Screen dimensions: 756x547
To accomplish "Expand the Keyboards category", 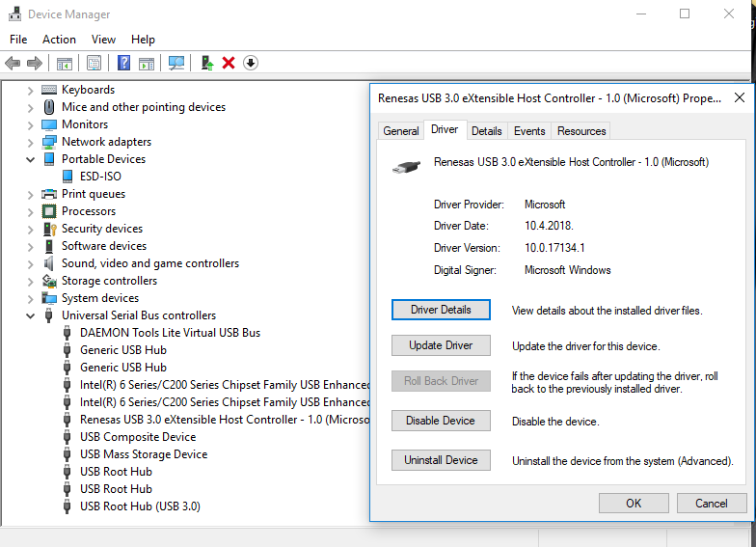I will coord(30,91).
